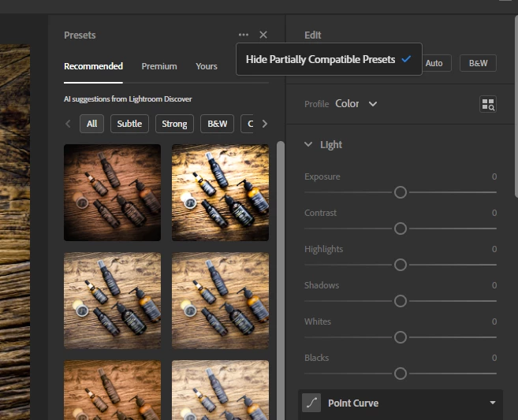Click the Shadows slider handle
Image resolution: width=518 pixels, height=420 pixels.
401,301
